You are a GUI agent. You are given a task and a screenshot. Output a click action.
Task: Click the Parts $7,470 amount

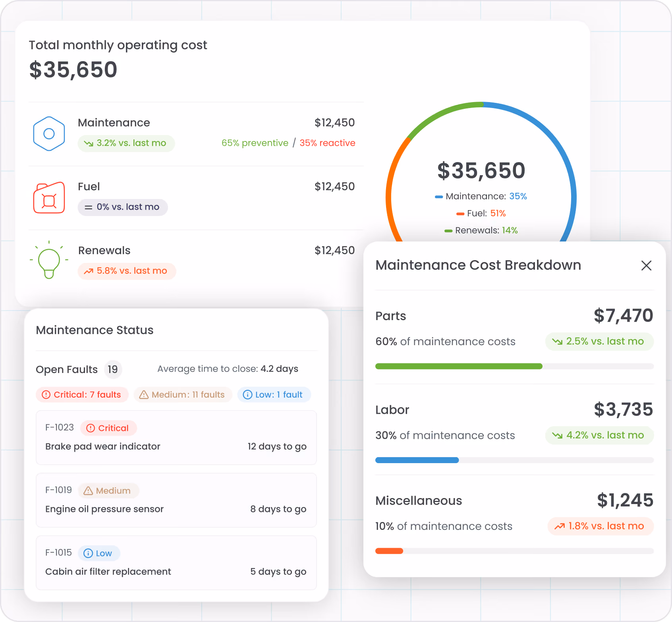(x=624, y=316)
